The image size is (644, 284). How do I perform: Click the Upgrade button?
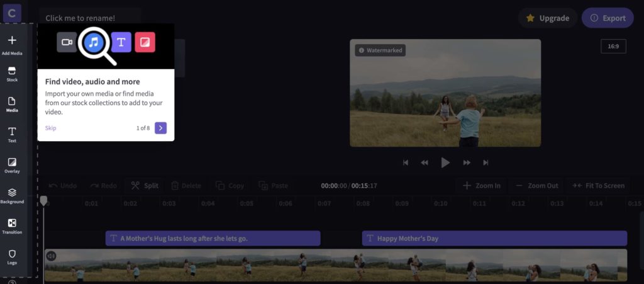547,18
